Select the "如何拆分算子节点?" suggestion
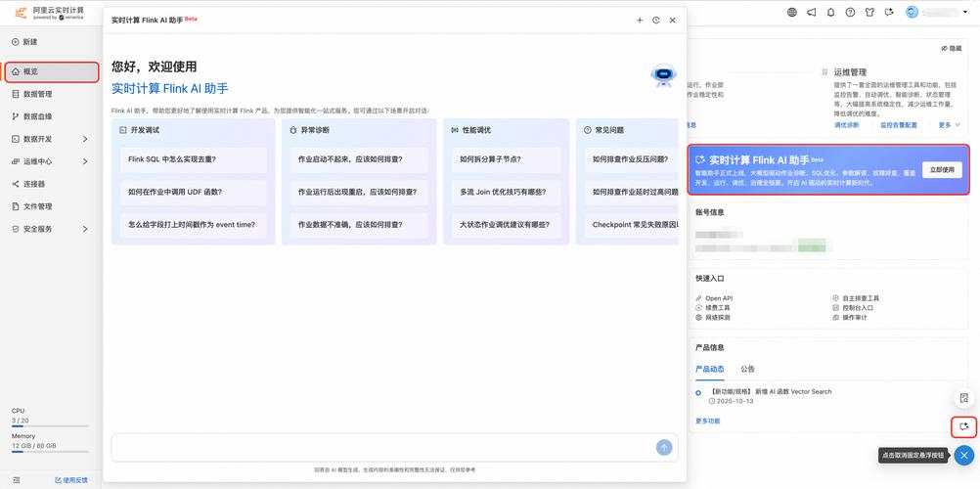The width and height of the screenshot is (980, 489). (507, 159)
